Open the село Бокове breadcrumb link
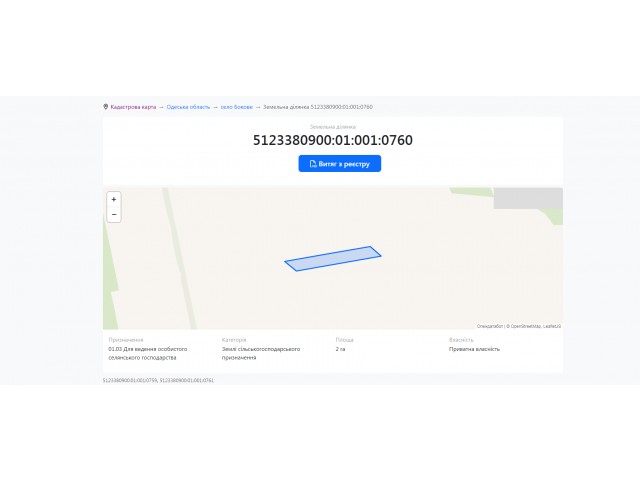This screenshot has width=640, height=480. pos(237,107)
